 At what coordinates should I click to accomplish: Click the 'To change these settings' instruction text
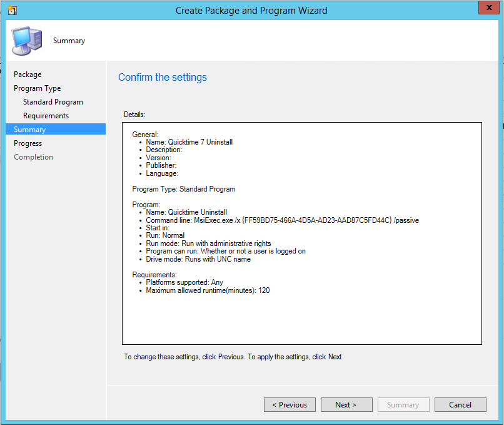234,357
